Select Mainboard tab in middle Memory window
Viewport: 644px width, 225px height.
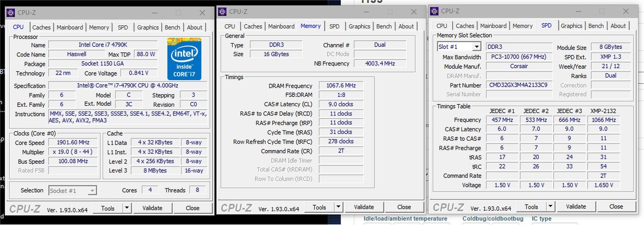coord(281,26)
